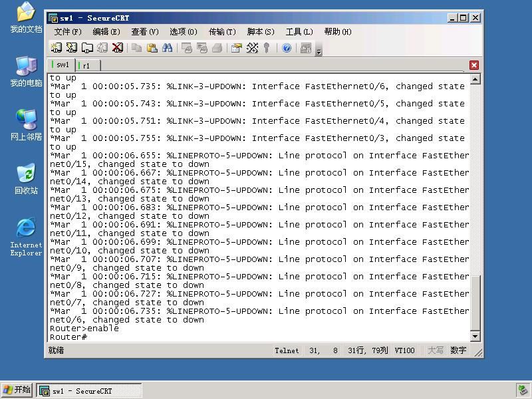Image resolution: width=532 pixels, height=399 pixels.
Task: Select 我的文档 desktop icon
Action: (26, 17)
